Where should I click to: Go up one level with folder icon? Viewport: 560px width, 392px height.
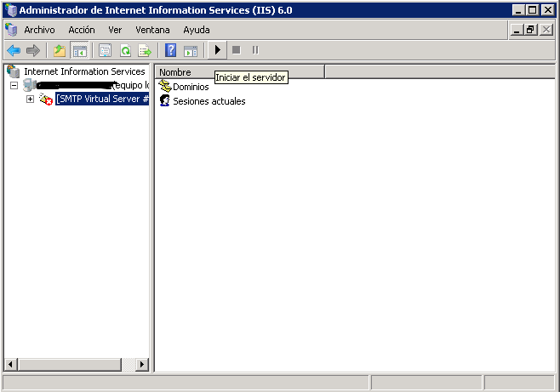[x=60, y=50]
